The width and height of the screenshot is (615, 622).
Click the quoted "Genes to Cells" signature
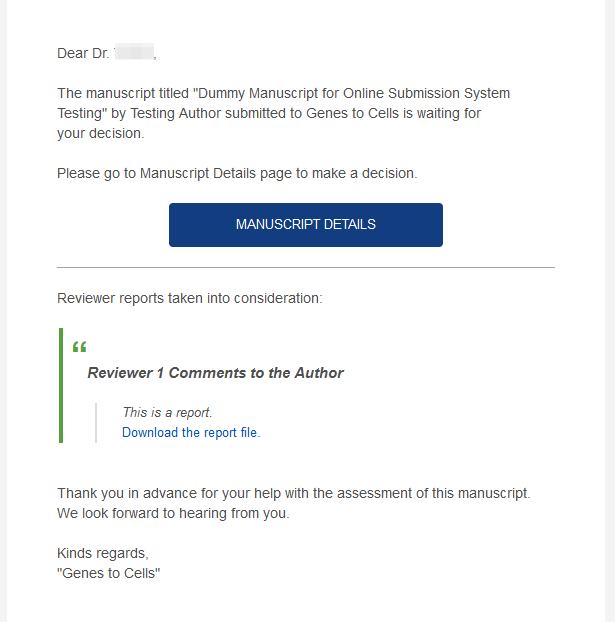point(109,573)
